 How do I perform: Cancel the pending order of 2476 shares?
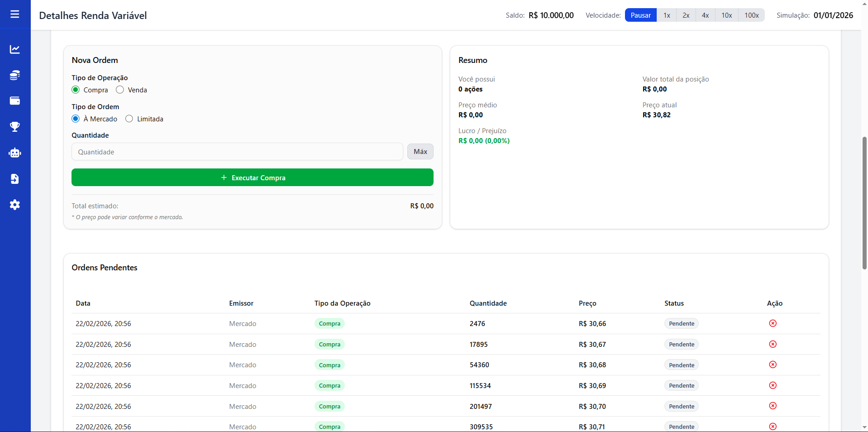point(773,323)
